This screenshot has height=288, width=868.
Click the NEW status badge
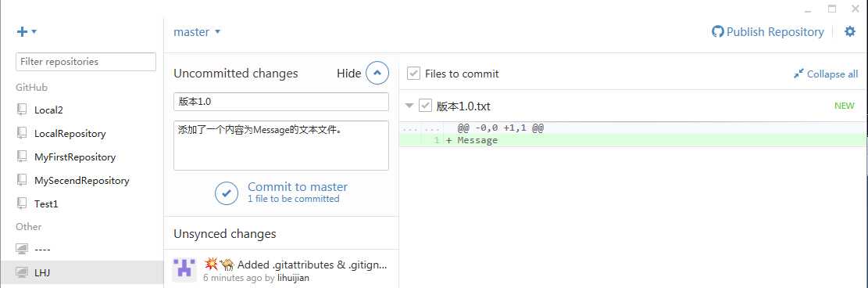[845, 106]
